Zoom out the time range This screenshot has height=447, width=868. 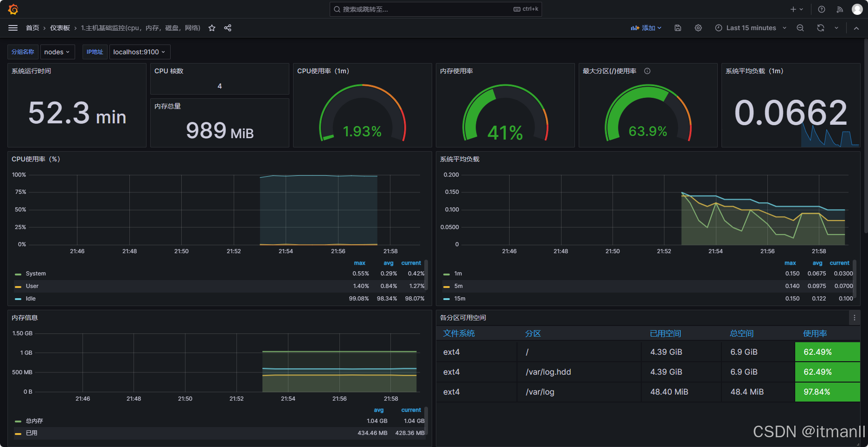[x=800, y=28]
